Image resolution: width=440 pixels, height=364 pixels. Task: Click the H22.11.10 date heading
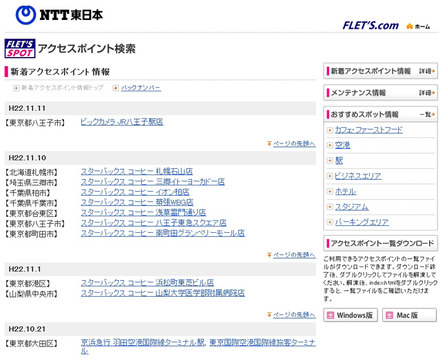pyautogui.click(x=27, y=158)
